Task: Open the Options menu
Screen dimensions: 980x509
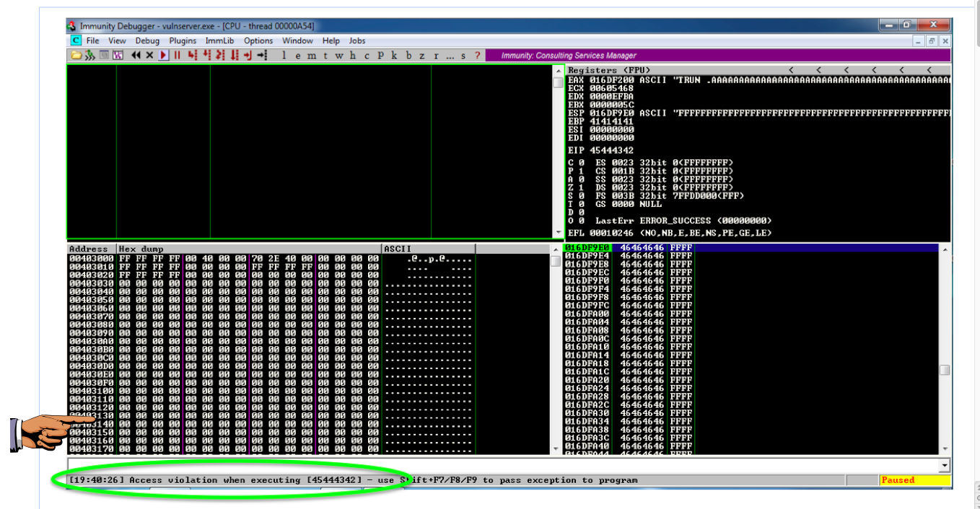Action: click(x=258, y=41)
